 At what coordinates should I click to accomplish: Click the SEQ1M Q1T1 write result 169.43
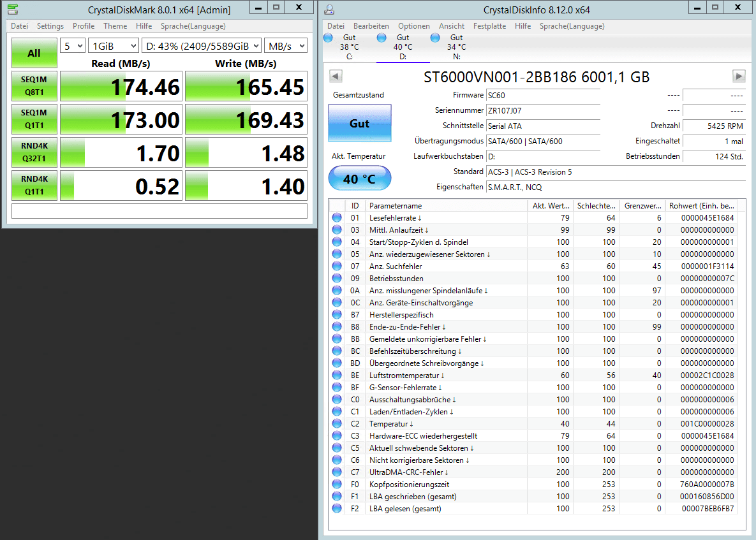coord(246,119)
